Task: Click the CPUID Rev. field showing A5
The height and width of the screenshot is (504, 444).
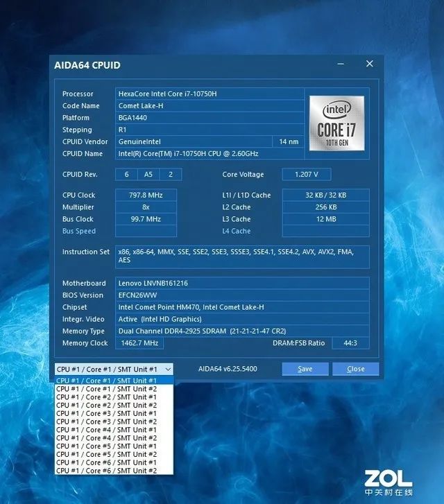Action: pos(148,174)
